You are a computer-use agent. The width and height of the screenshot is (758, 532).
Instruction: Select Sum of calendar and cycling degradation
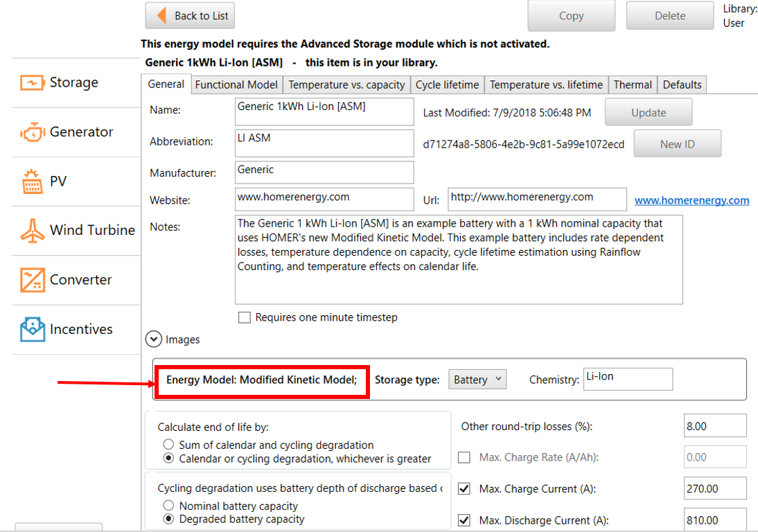coord(168,445)
